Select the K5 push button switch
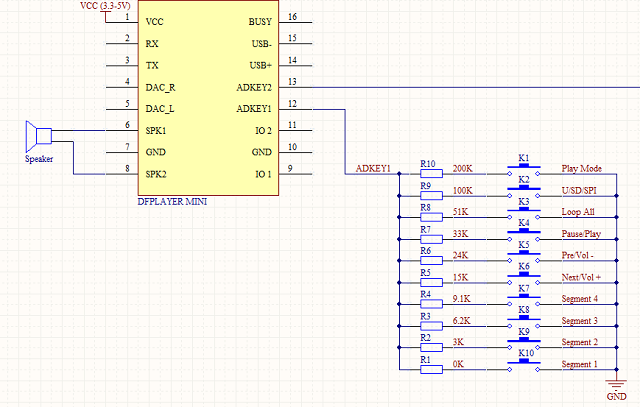This screenshot has height=407, width=640. (523, 256)
